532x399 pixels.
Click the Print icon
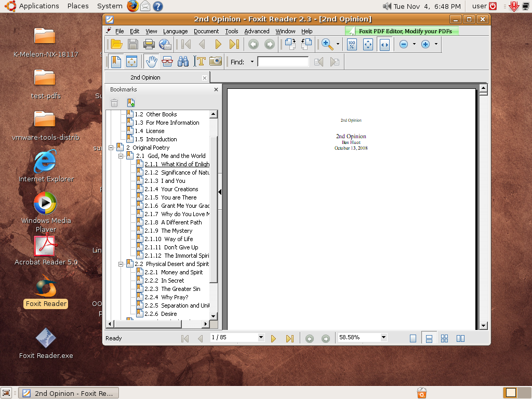click(150, 44)
